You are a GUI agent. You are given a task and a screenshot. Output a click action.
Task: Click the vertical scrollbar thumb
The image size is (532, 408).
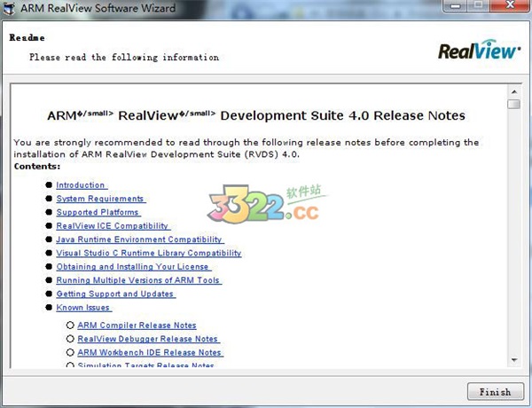pyautogui.click(x=514, y=104)
